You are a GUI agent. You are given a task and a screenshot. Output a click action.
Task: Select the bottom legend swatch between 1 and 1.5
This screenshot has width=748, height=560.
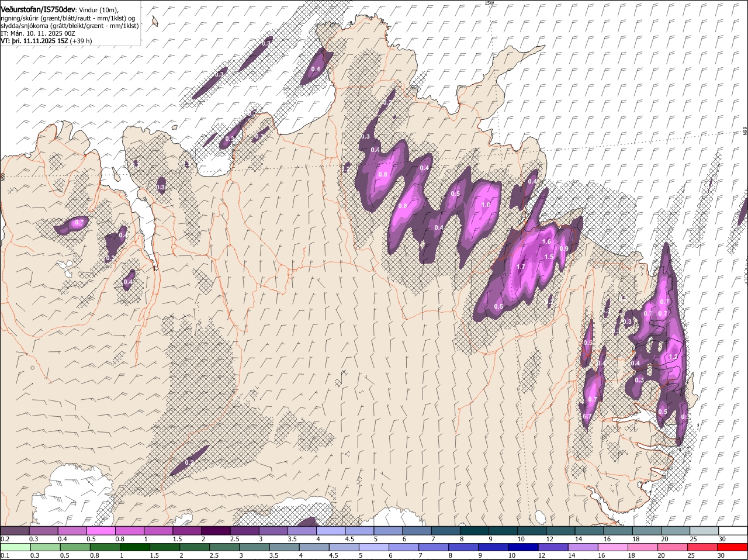pos(134,547)
